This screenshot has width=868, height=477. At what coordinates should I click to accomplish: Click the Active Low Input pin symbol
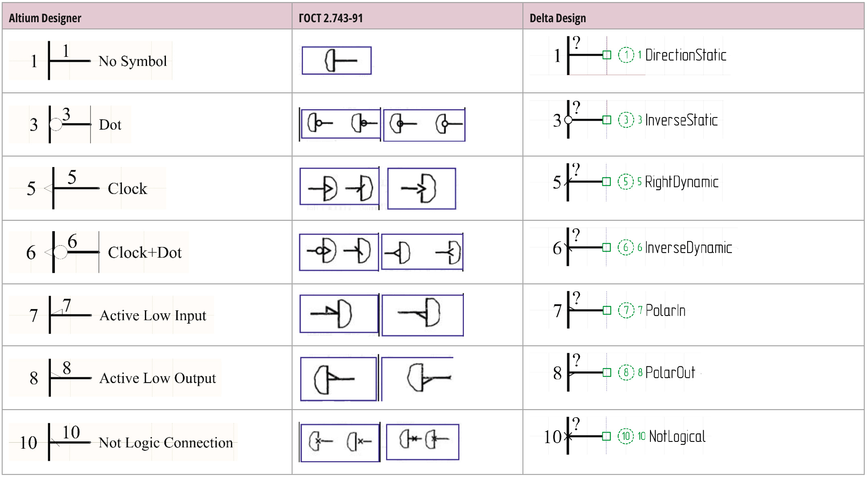coord(70,315)
